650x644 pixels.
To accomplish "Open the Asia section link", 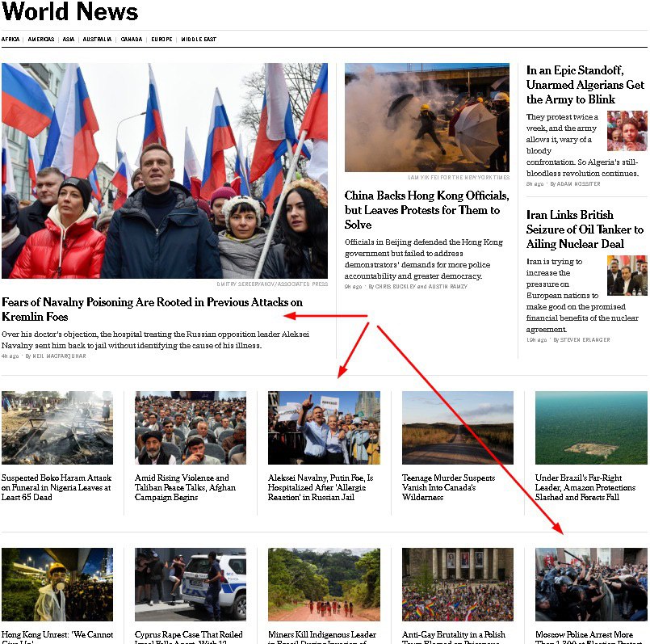I will [69, 39].
